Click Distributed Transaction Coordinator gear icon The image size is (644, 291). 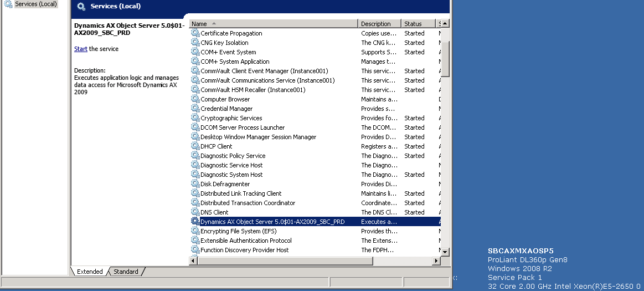(195, 203)
